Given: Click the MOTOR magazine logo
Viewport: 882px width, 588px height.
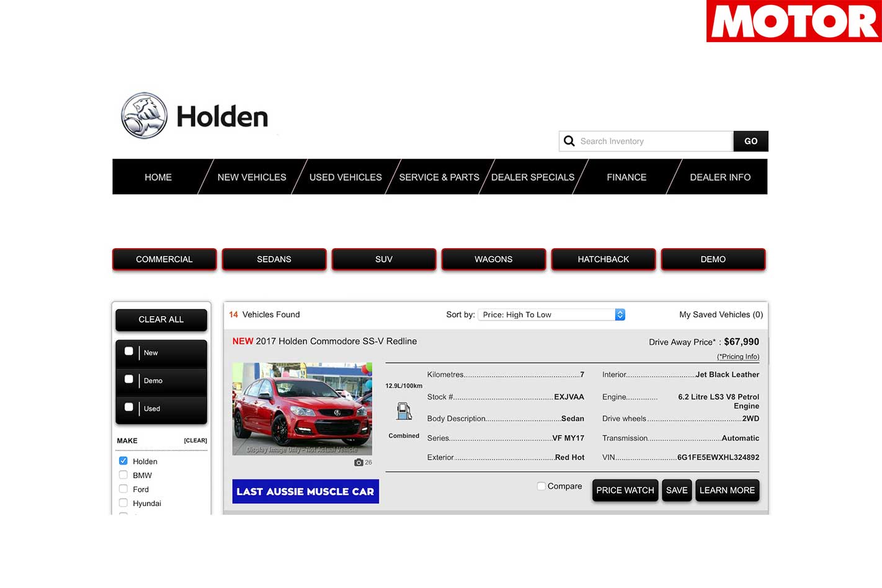Looking at the screenshot, I should click(x=794, y=21).
